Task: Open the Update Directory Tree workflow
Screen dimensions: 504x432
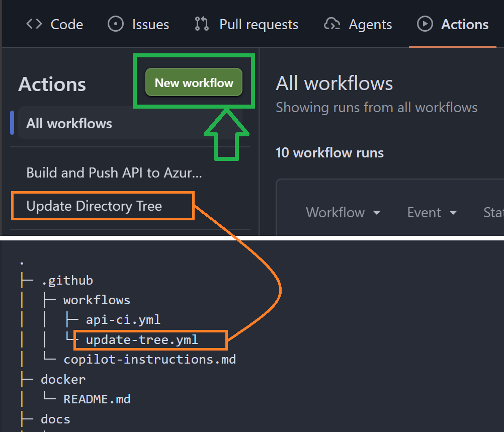Action: click(94, 206)
